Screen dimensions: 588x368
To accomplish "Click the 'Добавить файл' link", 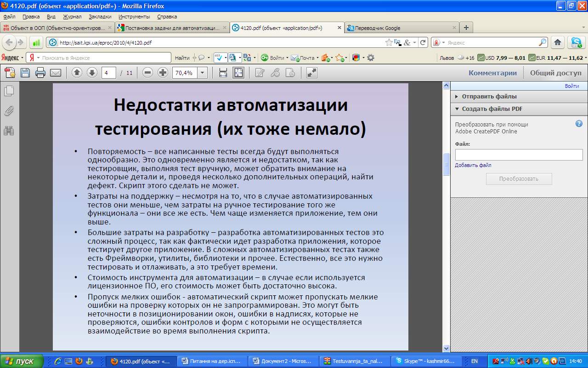I will [473, 165].
